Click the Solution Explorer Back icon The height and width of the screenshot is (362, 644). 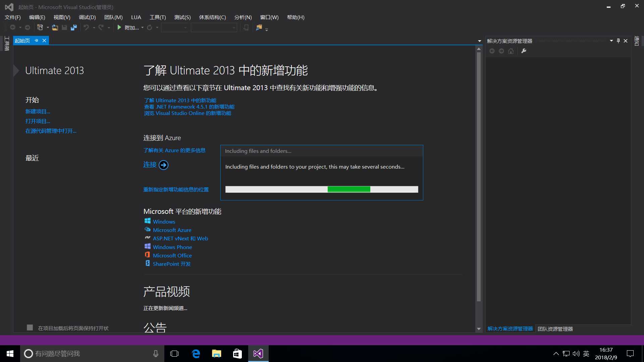[x=492, y=51]
